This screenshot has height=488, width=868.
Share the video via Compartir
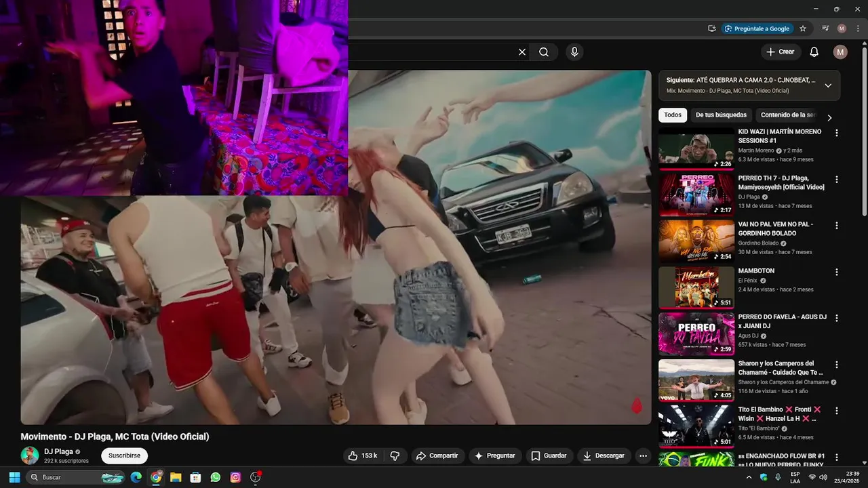pyautogui.click(x=437, y=456)
